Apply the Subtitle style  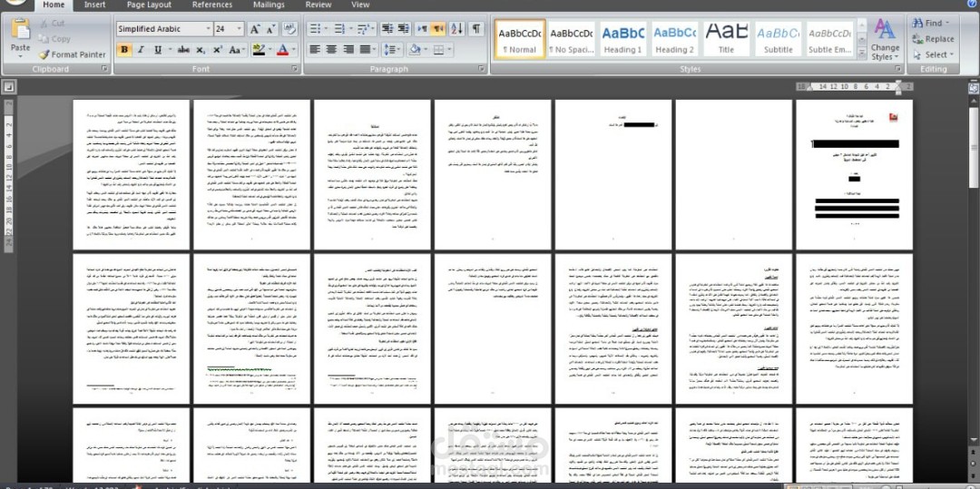tap(779, 39)
